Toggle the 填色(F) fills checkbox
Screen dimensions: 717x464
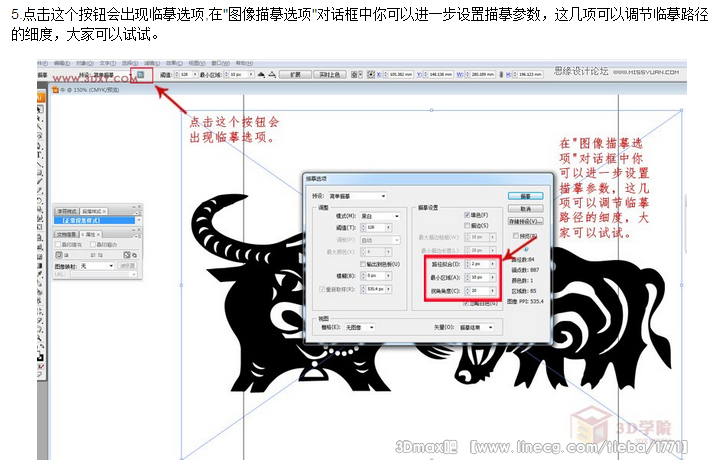(x=467, y=215)
